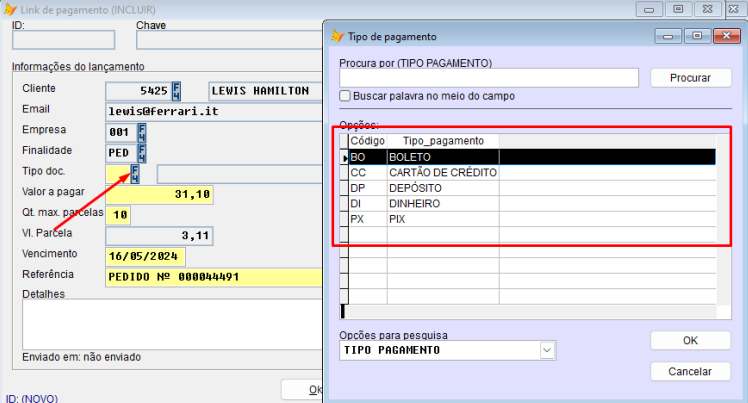Click the Finalidade field PED
Viewport: 748px width, 403px height.
pos(121,153)
